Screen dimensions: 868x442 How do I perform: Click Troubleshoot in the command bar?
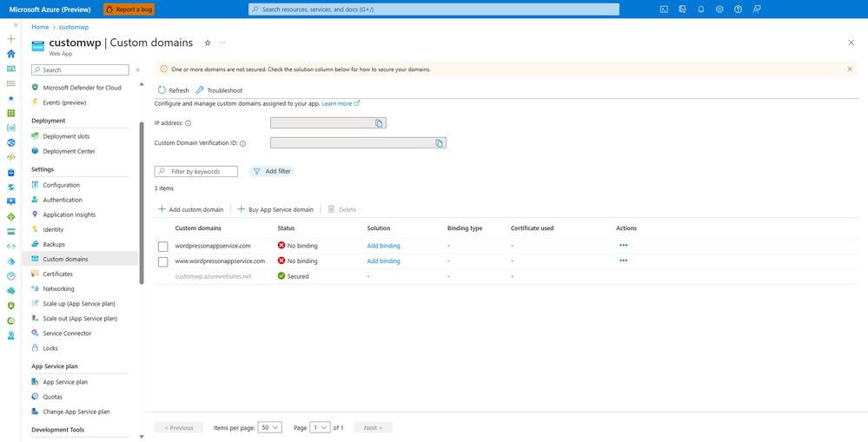tap(219, 90)
